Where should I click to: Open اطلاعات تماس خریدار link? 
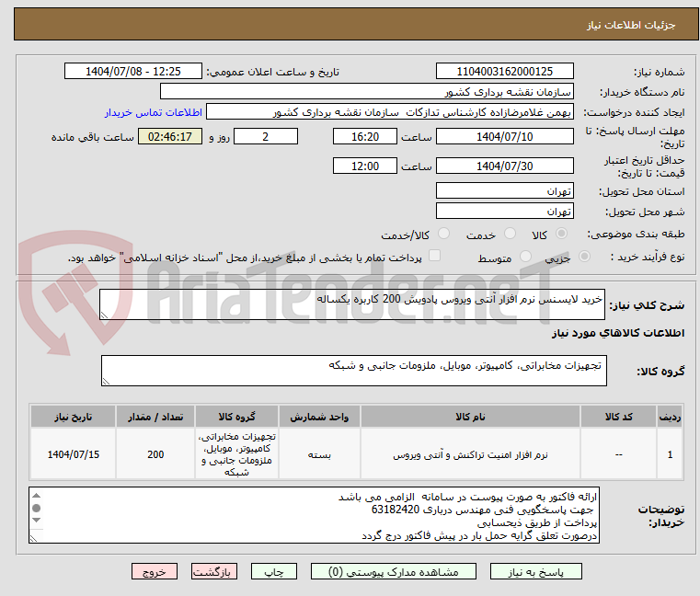(154, 112)
